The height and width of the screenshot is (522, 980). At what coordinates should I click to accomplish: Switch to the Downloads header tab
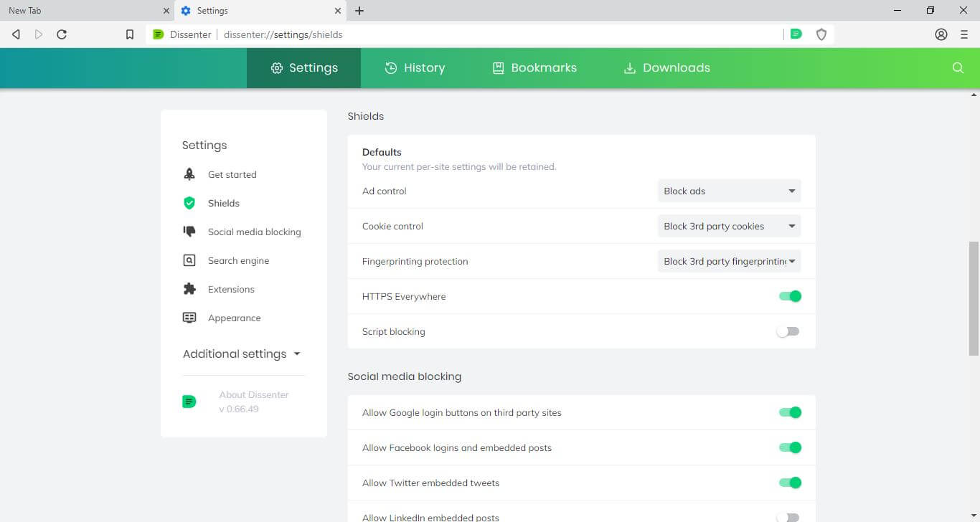(x=666, y=67)
